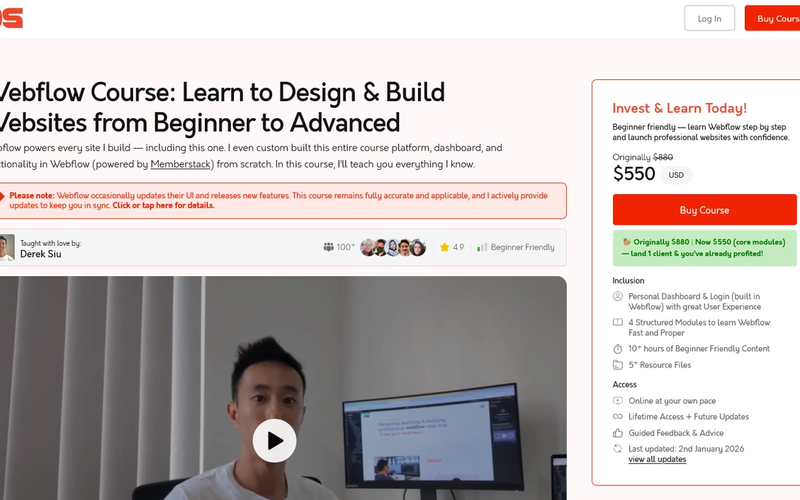The height and width of the screenshot is (500, 800).
Task: Click '5+ Resource Files' text
Action: tap(659, 365)
